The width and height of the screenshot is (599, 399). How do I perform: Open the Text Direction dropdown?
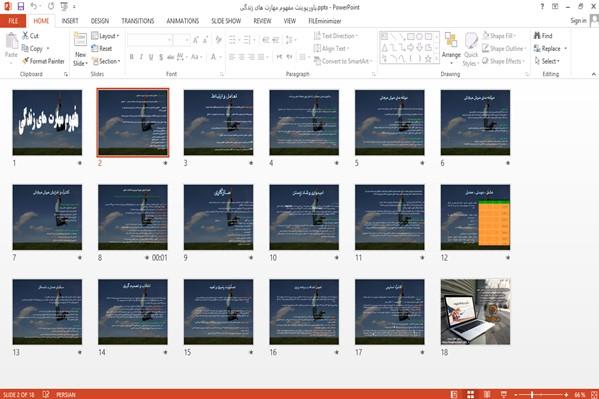point(336,36)
